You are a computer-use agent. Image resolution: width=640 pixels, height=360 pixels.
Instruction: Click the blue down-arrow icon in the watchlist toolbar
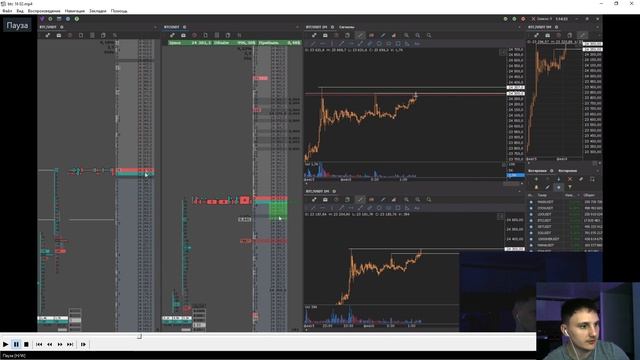pos(559,179)
